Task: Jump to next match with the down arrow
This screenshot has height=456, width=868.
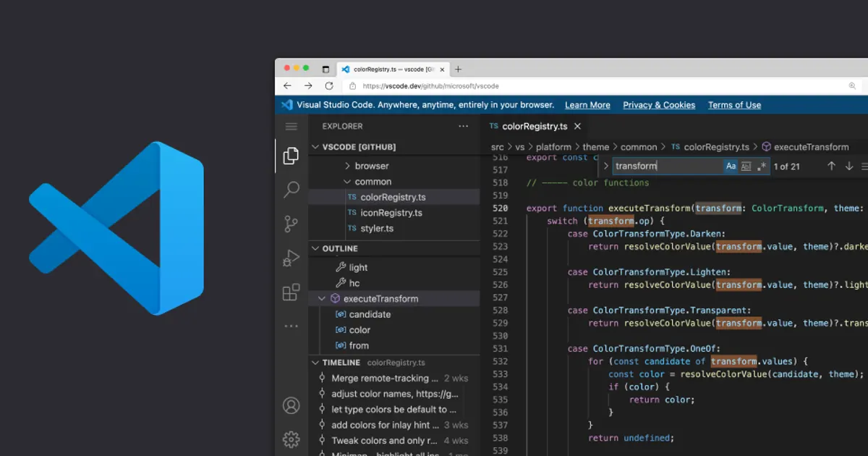Action: point(848,166)
